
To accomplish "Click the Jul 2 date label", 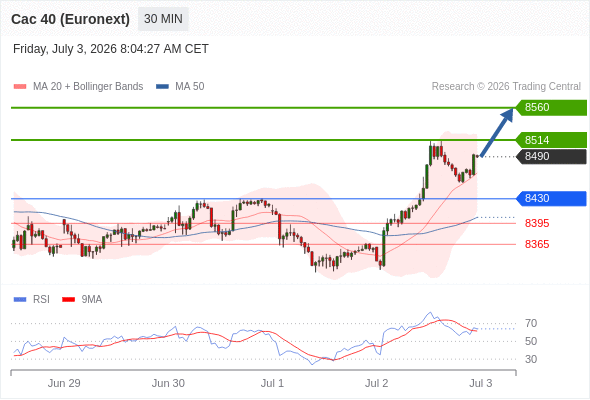I will coord(377,383).
